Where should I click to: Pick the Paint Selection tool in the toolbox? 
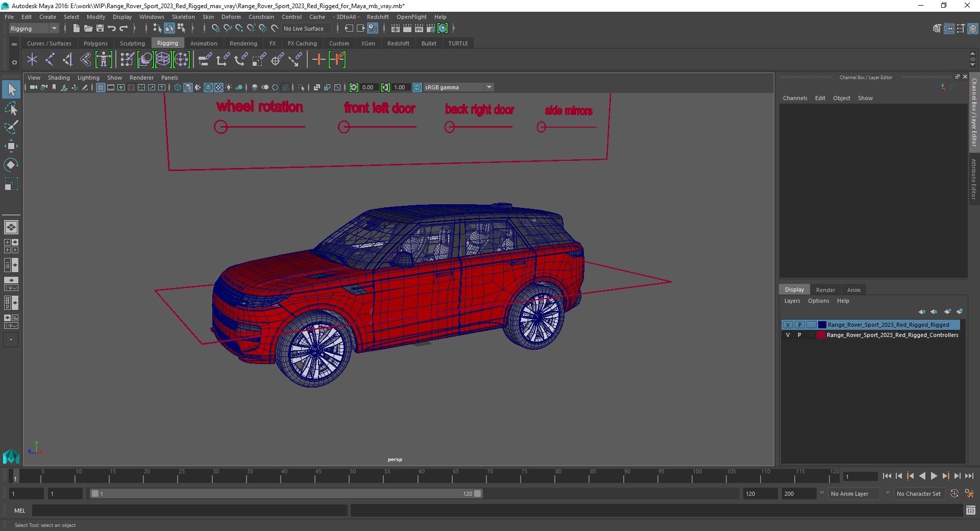point(11,127)
